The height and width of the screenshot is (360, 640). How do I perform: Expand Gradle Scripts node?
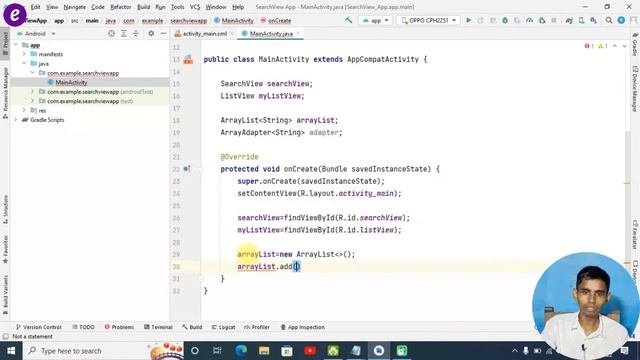click(16, 120)
